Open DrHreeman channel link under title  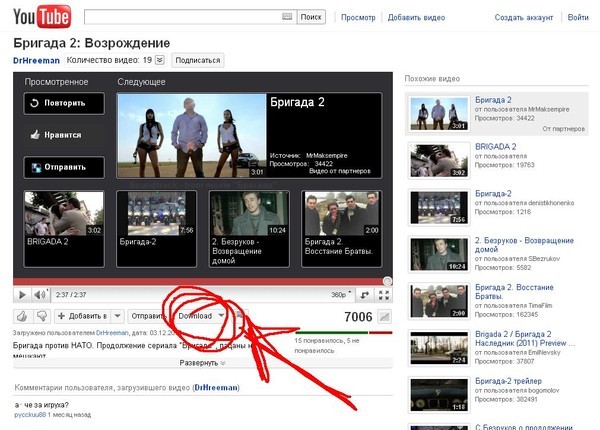tap(36, 60)
